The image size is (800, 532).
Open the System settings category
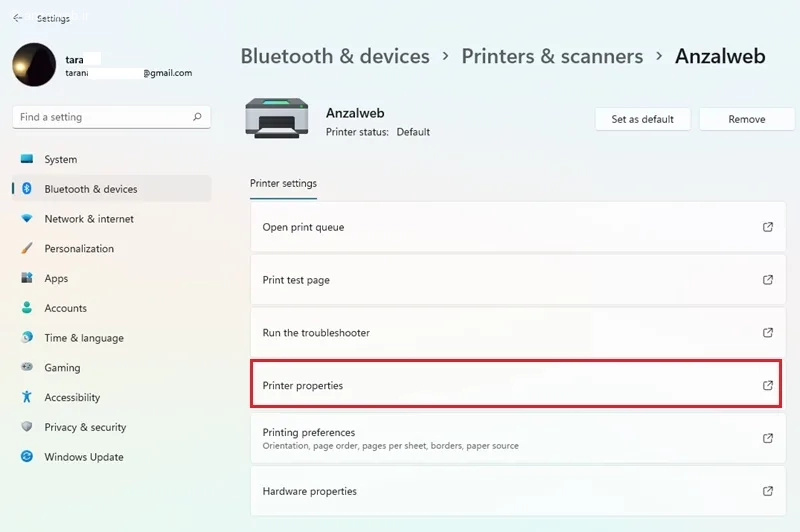click(x=111, y=159)
